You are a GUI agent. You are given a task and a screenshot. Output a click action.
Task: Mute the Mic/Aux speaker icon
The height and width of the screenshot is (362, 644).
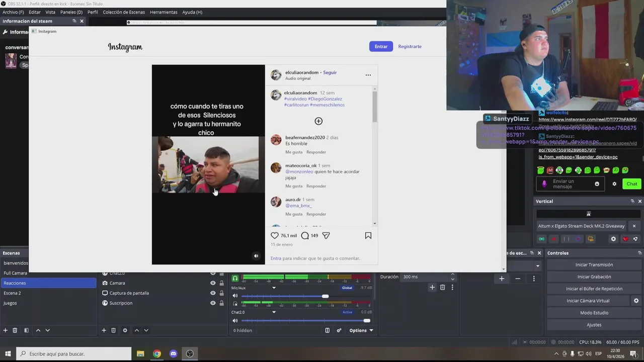coord(235,296)
